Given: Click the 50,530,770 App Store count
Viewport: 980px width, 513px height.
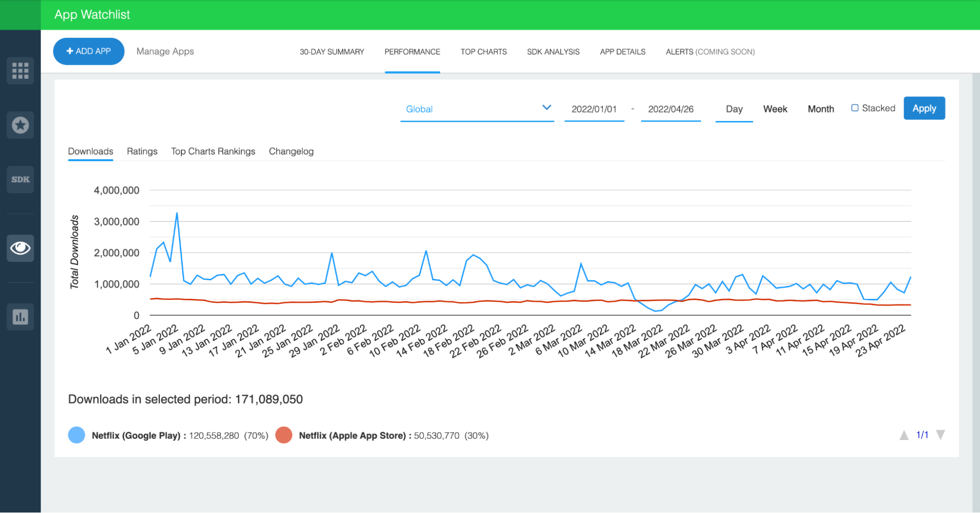Looking at the screenshot, I should click(436, 436).
